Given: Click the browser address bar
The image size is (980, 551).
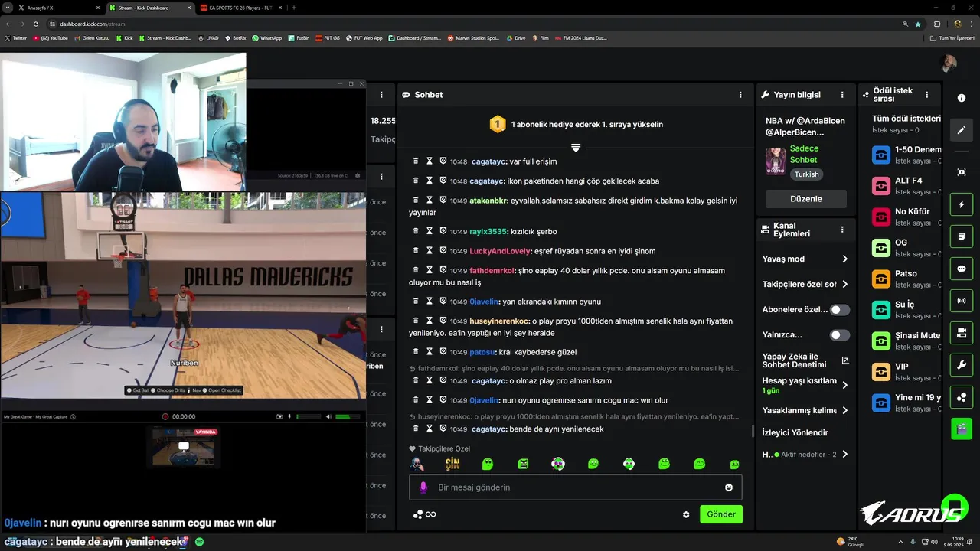Looking at the screenshot, I should [475, 24].
